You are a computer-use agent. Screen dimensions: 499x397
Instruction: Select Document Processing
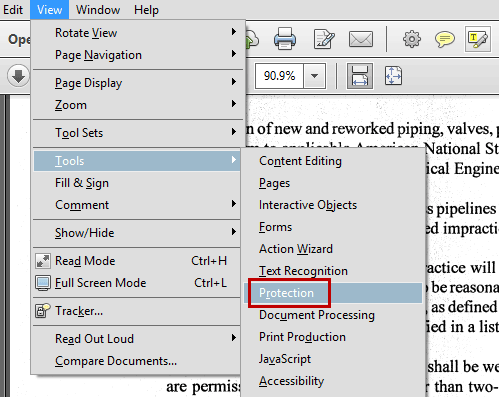click(333, 315)
